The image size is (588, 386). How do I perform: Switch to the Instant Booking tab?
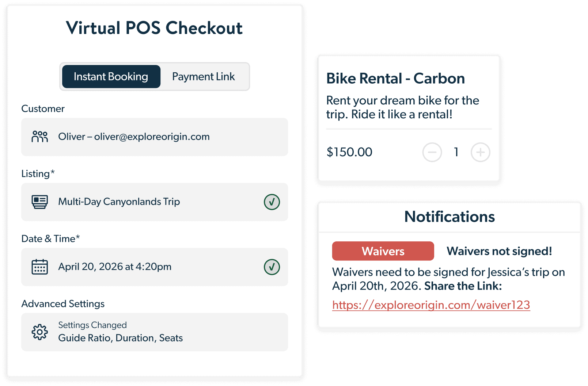pos(111,77)
